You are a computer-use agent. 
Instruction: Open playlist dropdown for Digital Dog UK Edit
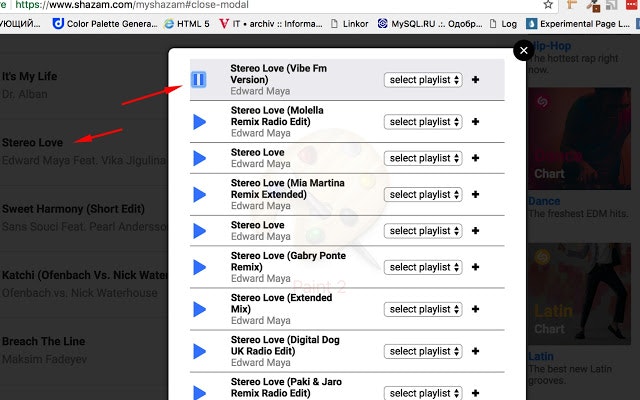click(x=423, y=351)
